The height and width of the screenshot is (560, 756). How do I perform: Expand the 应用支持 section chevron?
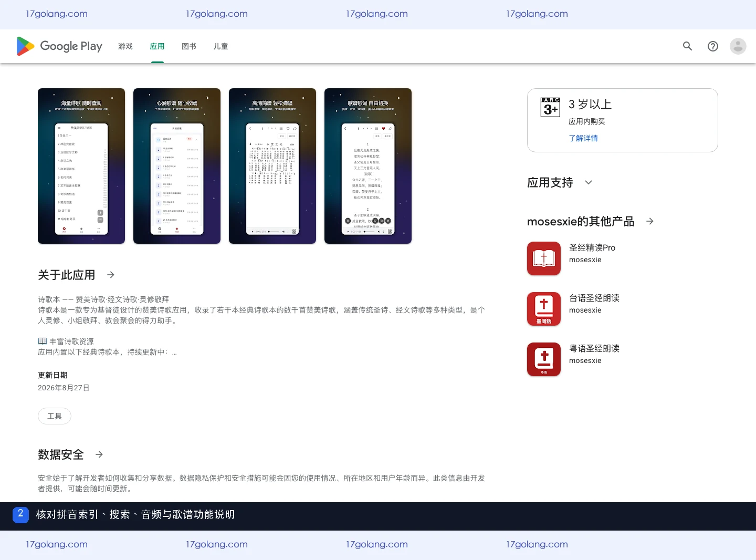coord(589,182)
